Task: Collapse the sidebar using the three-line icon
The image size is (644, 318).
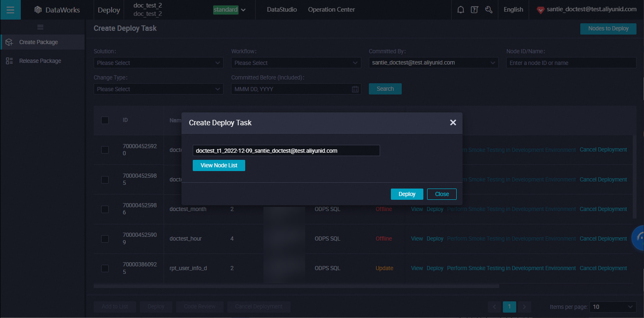Action: tap(40, 27)
